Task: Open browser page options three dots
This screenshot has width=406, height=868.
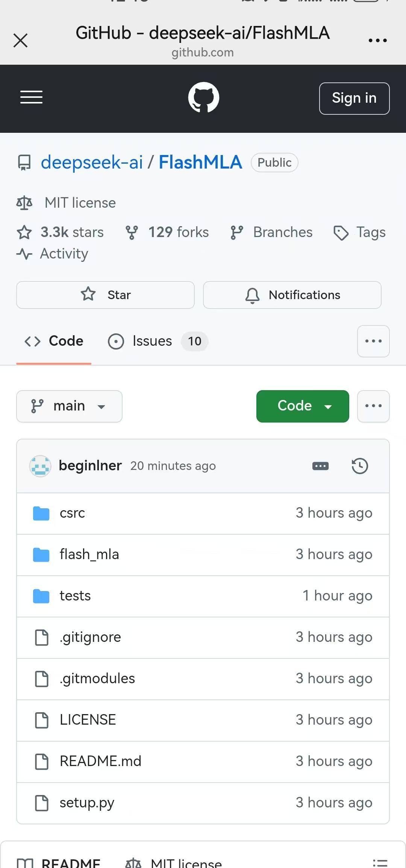Action: 377,40
